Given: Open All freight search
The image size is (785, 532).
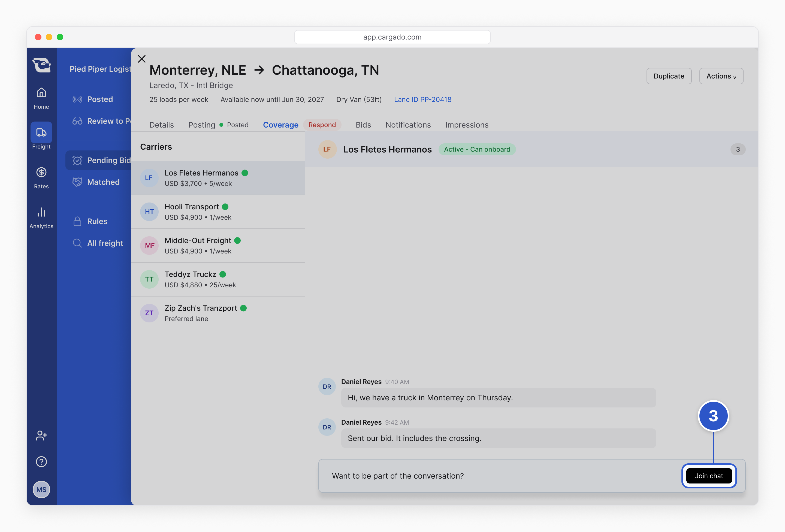Looking at the screenshot, I should coord(98,243).
